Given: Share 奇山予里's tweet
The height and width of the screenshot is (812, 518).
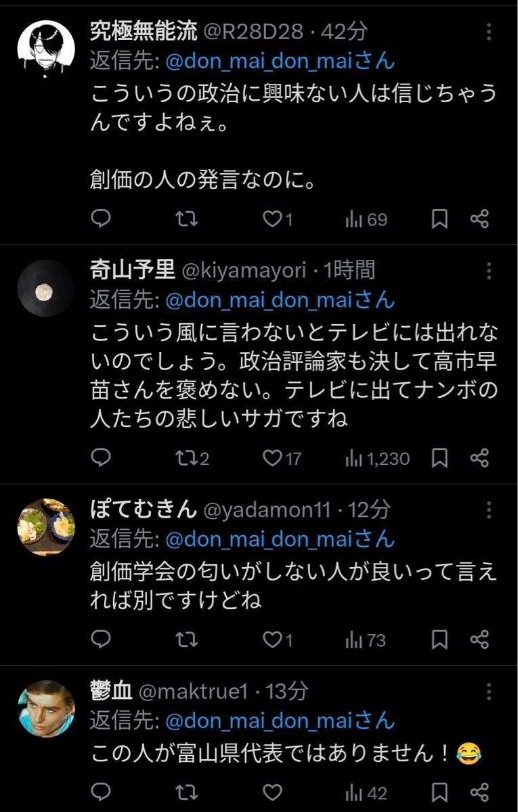Looking at the screenshot, I should (x=479, y=458).
